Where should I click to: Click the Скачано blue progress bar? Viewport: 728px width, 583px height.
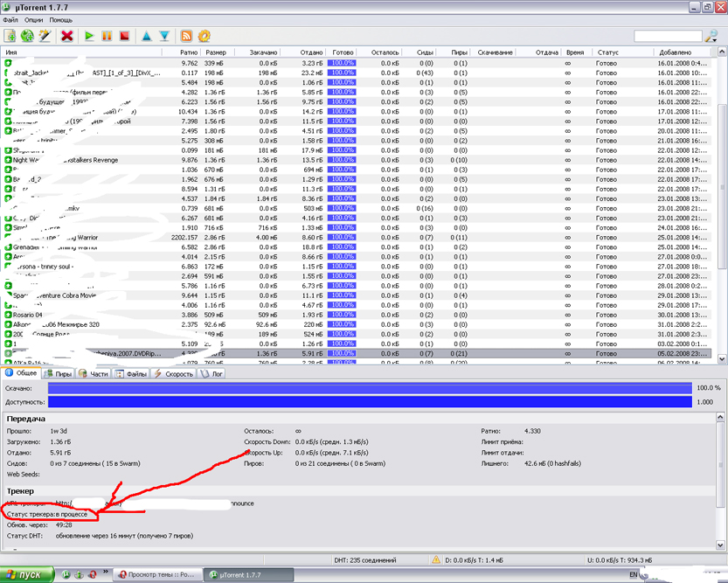point(370,388)
